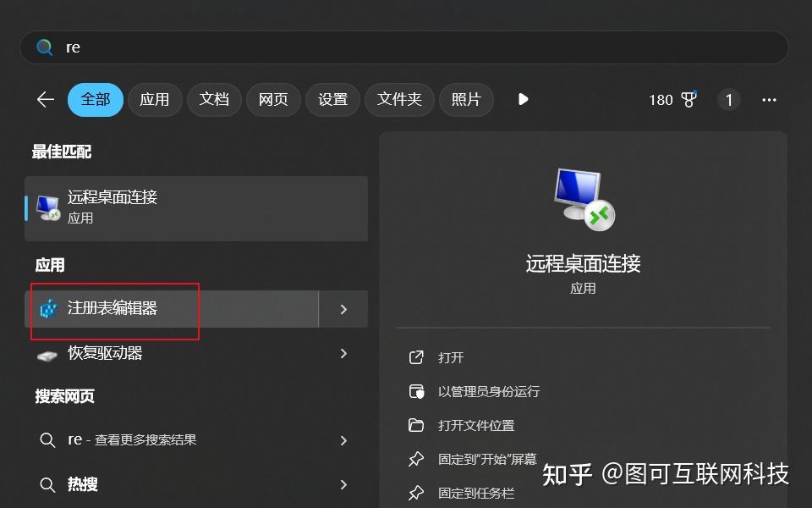Screen dimensions: 812x508
Task: Show more filter tabs with play arrow
Action: click(523, 99)
